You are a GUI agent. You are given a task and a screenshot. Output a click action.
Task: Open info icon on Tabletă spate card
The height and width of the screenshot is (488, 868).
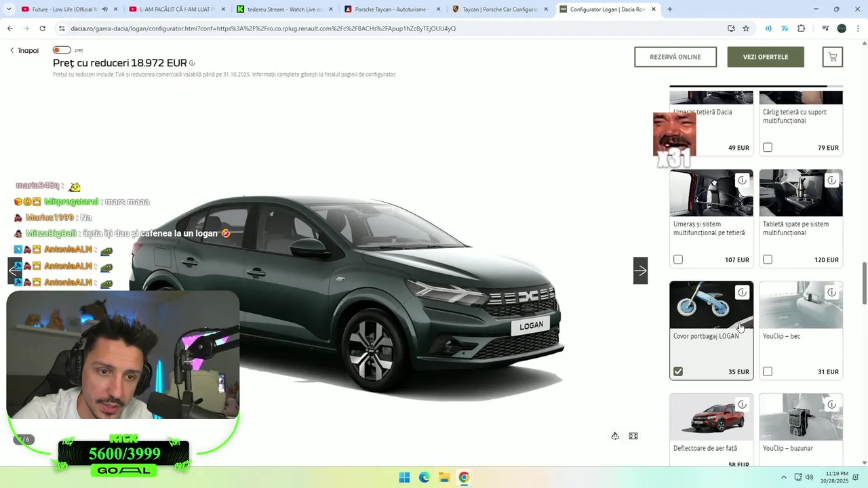[831, 180]
